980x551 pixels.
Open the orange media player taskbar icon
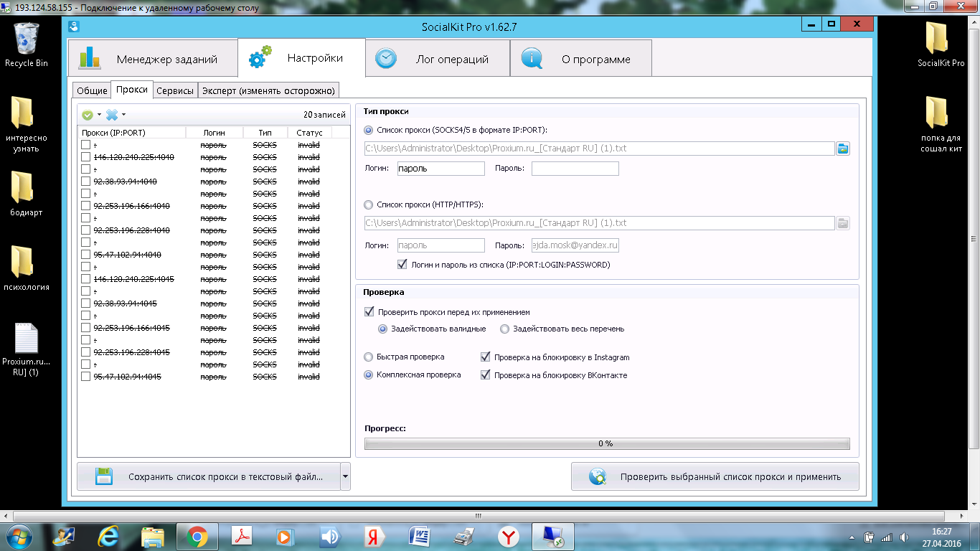[x=286, y=536]
